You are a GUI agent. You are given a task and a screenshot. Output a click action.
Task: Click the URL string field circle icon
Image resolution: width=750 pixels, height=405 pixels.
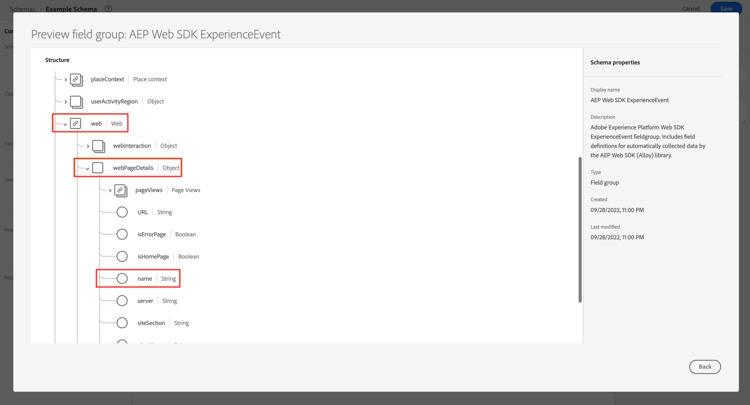(122, 212)
